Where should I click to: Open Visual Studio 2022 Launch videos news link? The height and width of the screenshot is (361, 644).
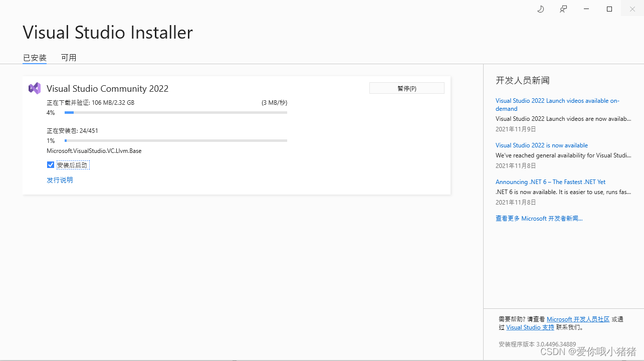(557, 104)
